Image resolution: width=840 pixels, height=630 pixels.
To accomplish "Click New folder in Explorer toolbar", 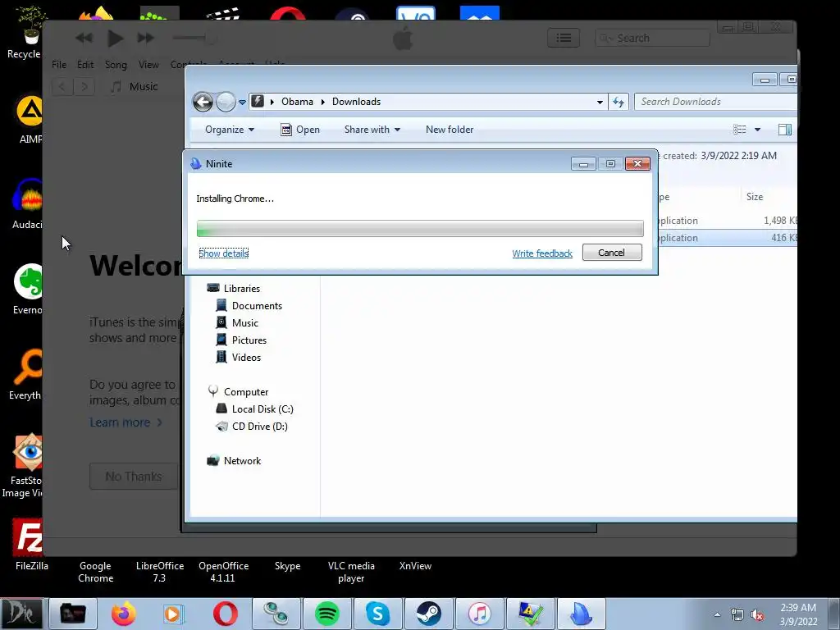I will (450, 129).
